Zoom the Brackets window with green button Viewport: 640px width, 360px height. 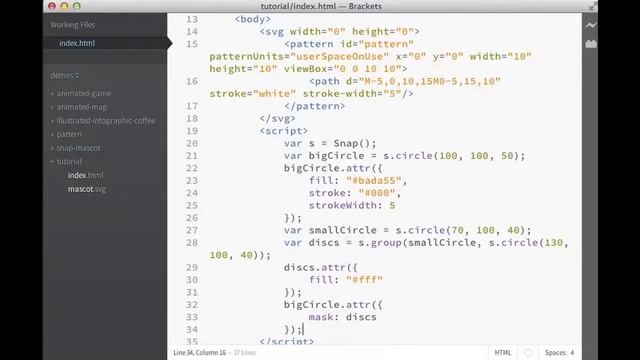[76, 6]
